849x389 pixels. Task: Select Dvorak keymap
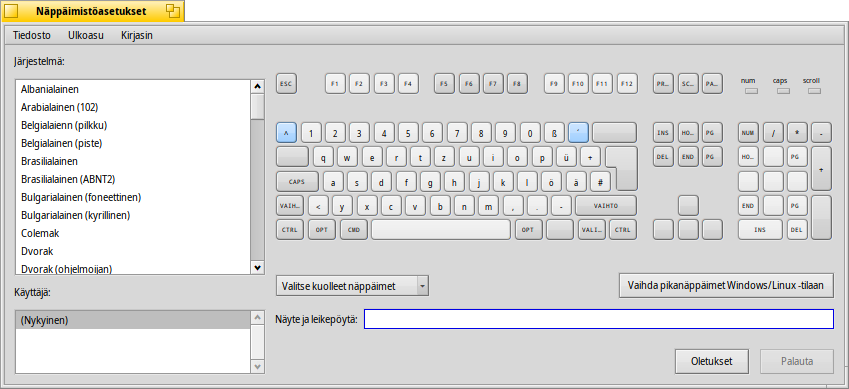point(133,251)
